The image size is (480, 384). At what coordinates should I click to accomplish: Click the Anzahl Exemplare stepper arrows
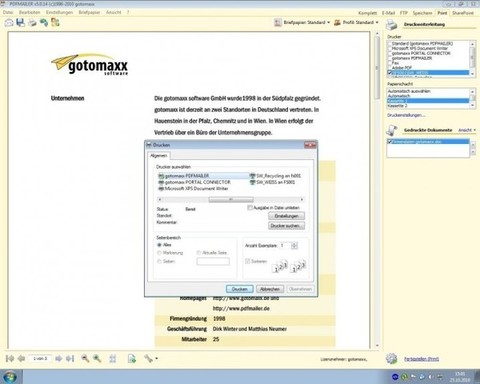[x=294, y=246]
